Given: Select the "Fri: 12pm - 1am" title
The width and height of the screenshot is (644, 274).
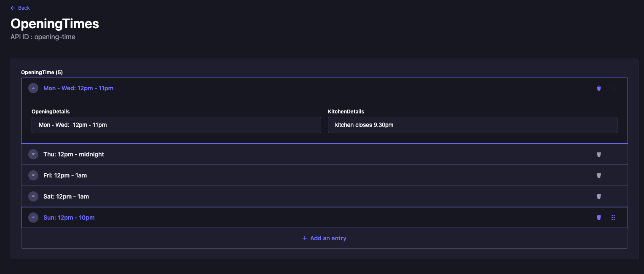Looking at the screenshot, I should 65,175.
